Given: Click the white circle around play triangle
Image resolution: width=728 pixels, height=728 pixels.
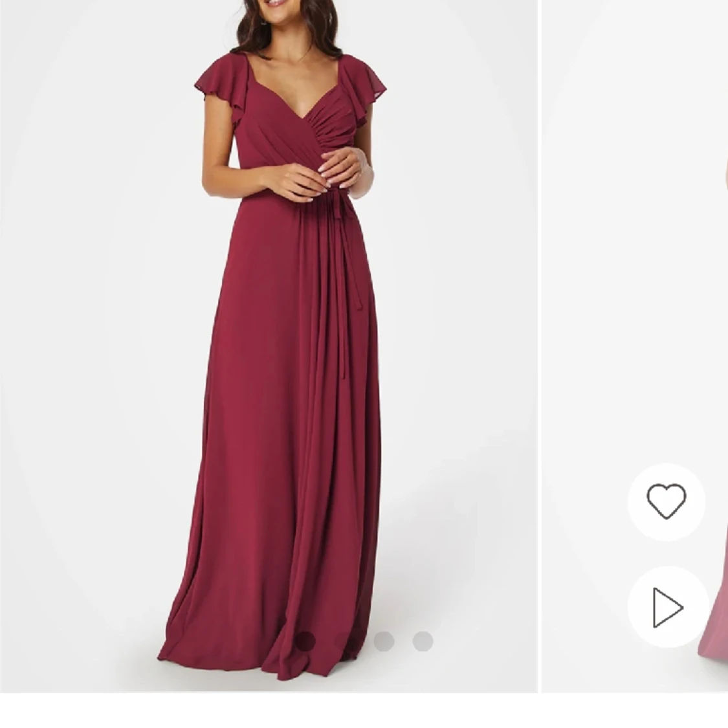Looking at the screenshot, I should tap(668, 607).
